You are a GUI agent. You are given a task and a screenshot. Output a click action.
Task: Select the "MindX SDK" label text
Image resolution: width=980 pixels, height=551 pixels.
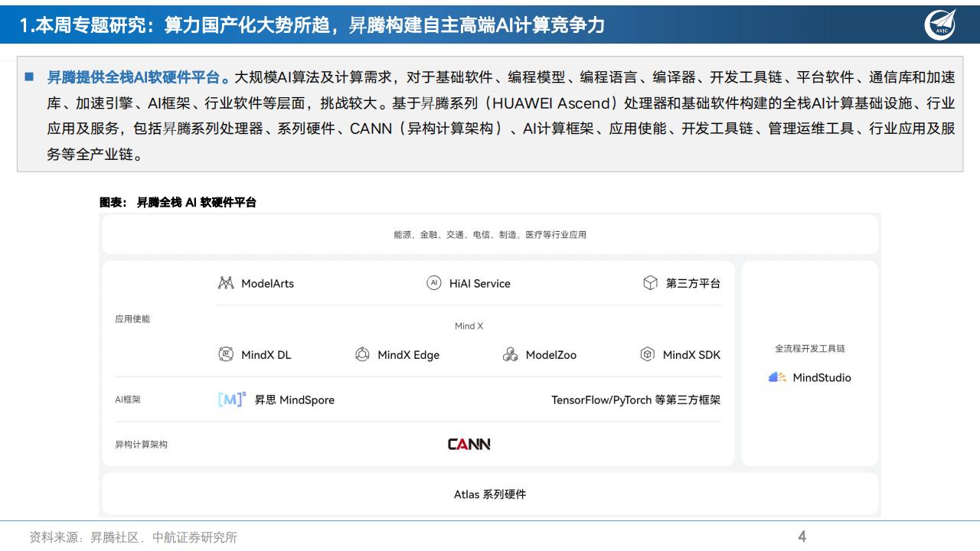[x=691, y=355]
